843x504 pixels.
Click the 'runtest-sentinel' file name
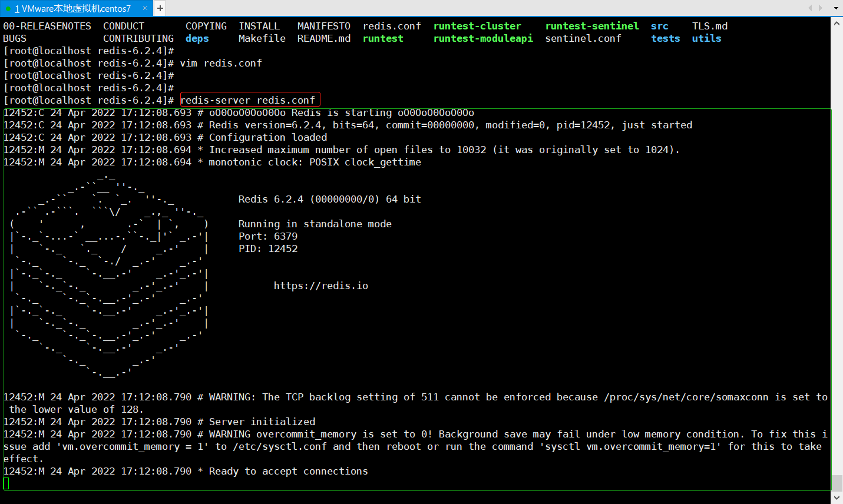point(592,26)
